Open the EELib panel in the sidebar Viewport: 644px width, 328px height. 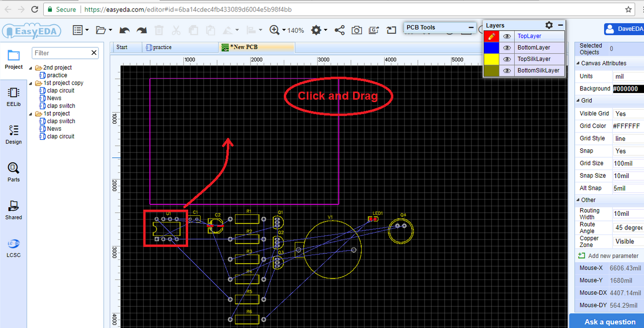[x=14, y=96]
